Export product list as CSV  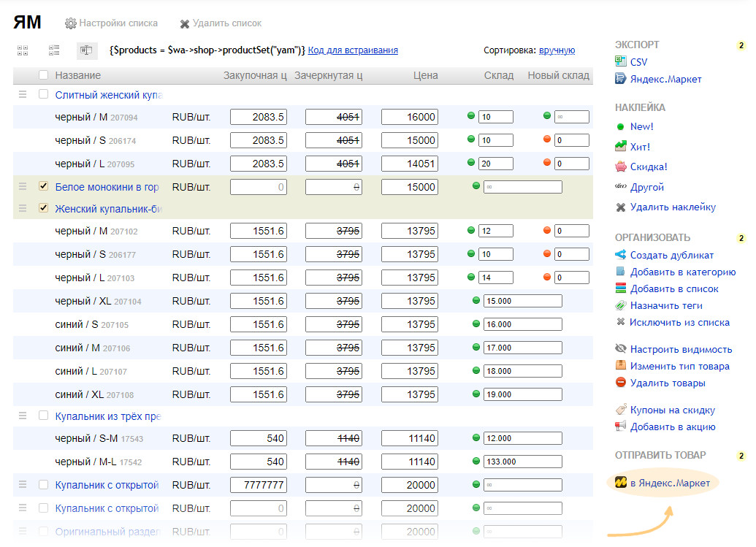tap(638, 62)
